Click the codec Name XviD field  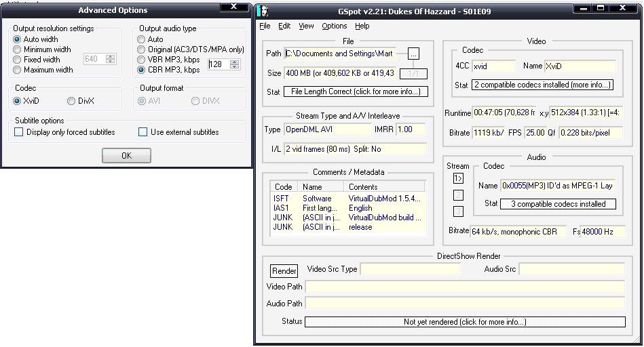(580, 66)
